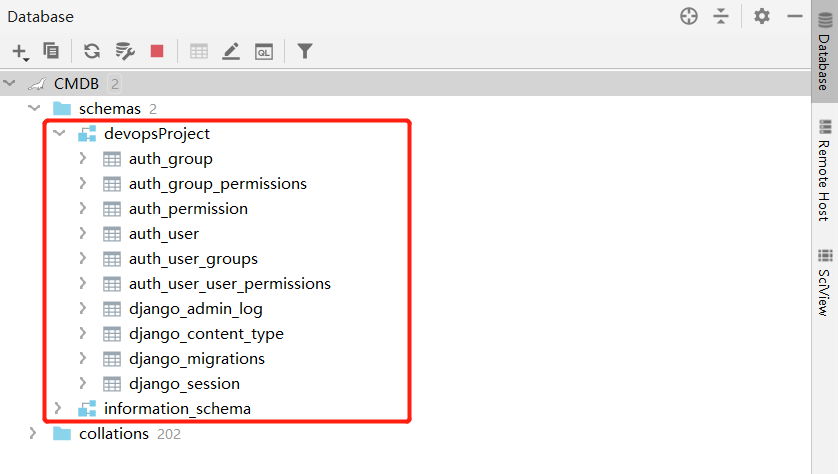Click the Edit Source pencil icon
Screen dimensions: 838x474
[x=231, y=51]
